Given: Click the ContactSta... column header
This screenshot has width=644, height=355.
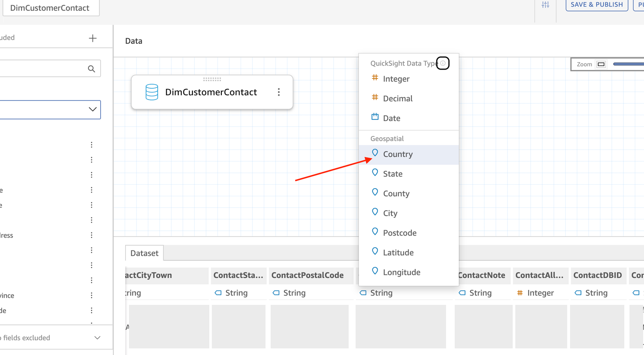Looking at the screenshot, I should coord(239,275).
